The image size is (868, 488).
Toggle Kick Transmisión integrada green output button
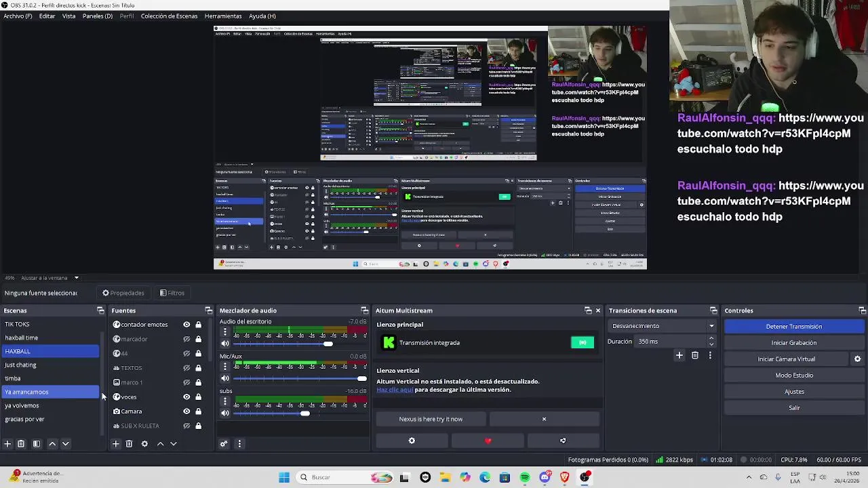click(x=583, y=342)
